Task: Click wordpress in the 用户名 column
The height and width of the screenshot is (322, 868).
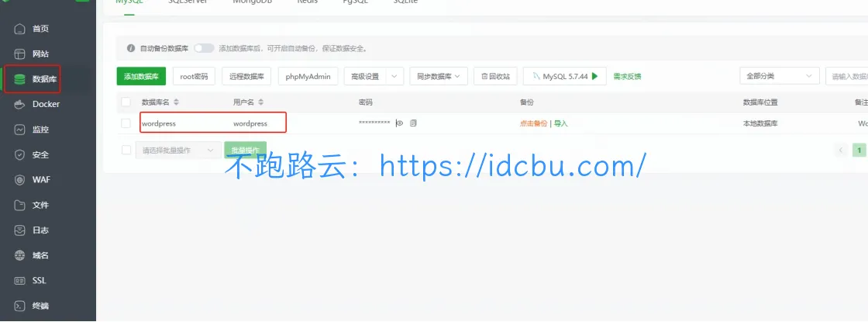Action: [x=250, y=123]
